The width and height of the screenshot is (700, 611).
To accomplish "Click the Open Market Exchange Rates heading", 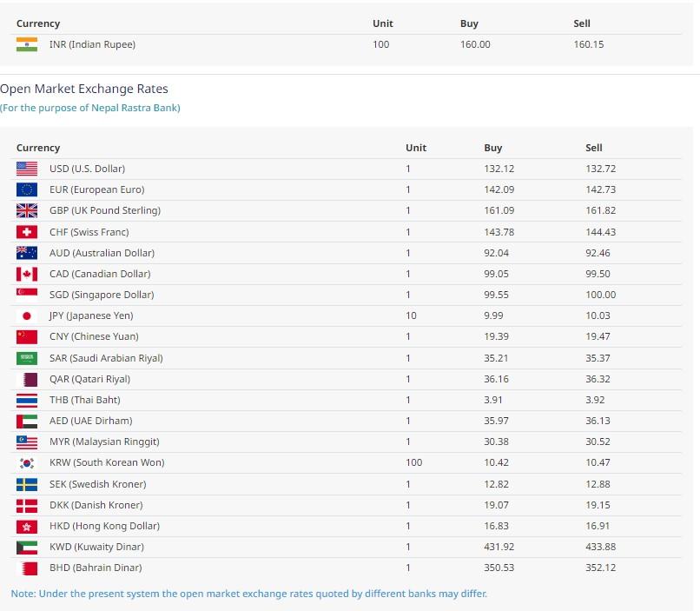I will [x=84, y=89].
